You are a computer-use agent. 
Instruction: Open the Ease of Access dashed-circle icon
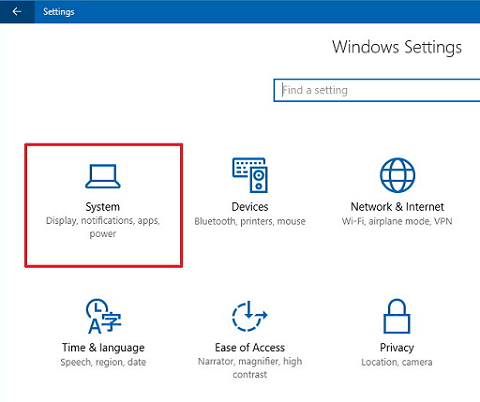250,316
